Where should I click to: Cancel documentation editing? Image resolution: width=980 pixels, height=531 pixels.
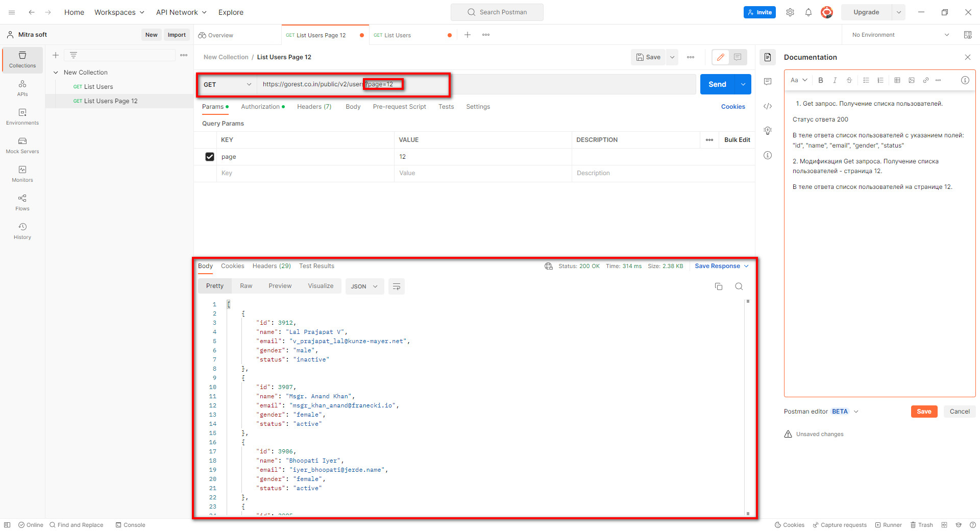tap(960, 412)
